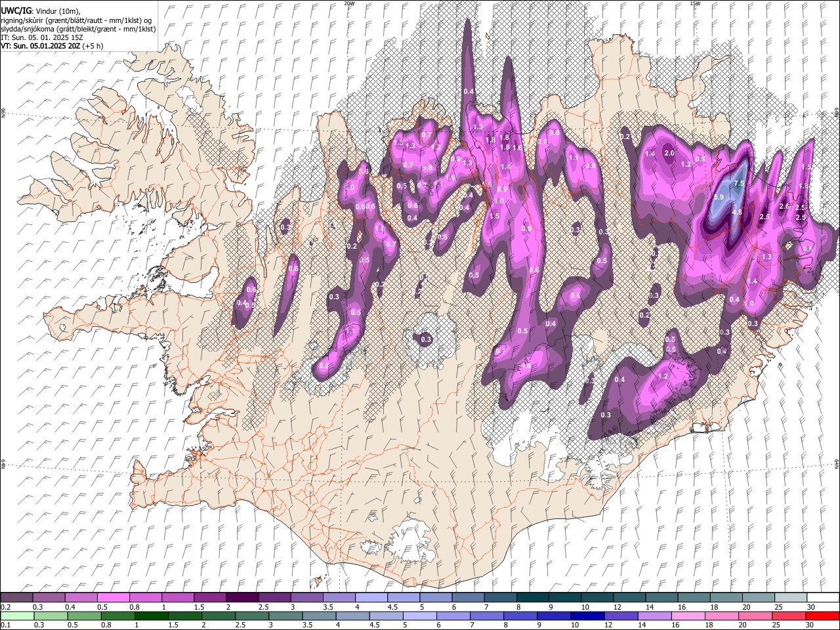Screen dimensions: 840x630
Task: Click the 7.5 snowfall value on the map
Action: pos(739,183)
